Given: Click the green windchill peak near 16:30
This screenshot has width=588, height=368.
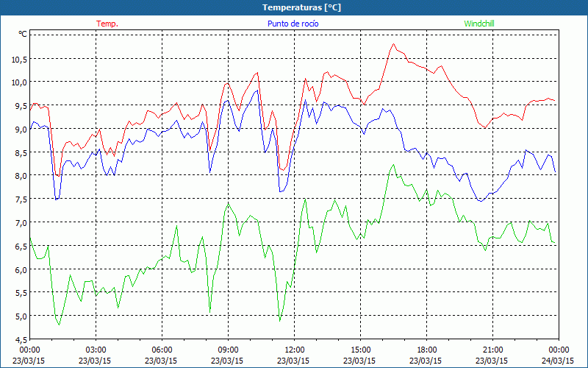Looking at the screenshot, I should (393, 164).
